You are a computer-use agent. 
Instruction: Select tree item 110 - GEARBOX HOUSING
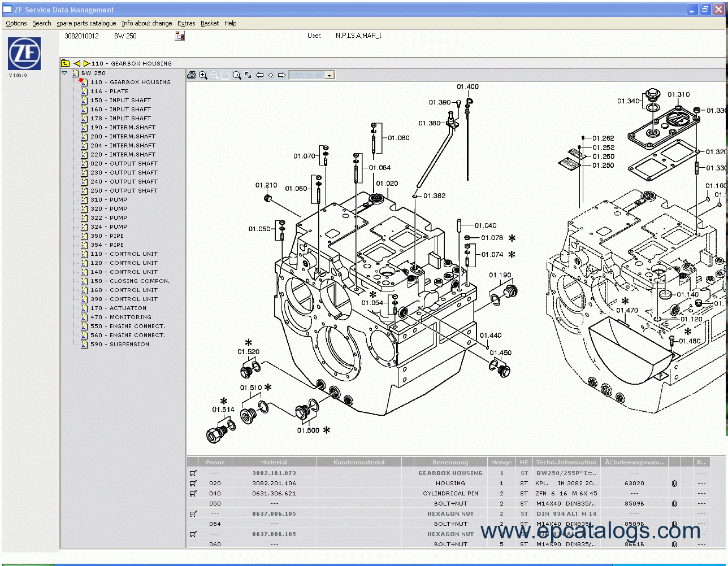click(131, 82)
